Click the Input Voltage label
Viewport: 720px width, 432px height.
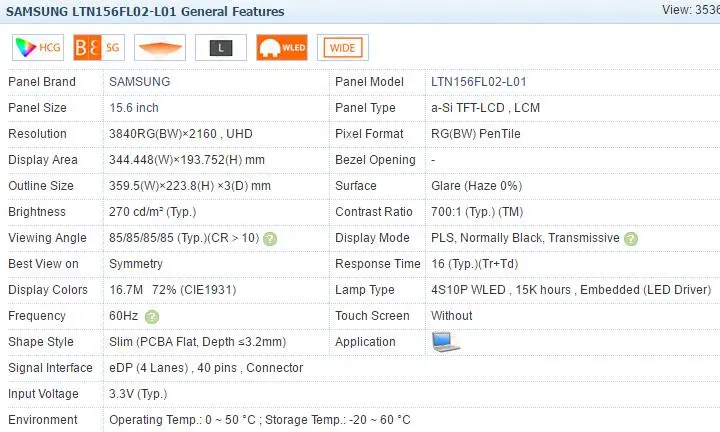point(43,394)
